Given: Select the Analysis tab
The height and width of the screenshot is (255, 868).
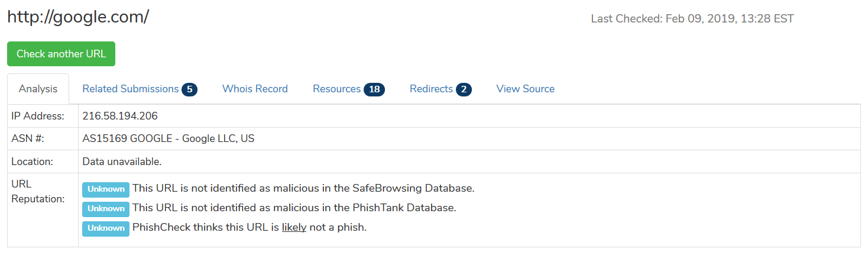Looking at the screenshot, I should [38, 89].
